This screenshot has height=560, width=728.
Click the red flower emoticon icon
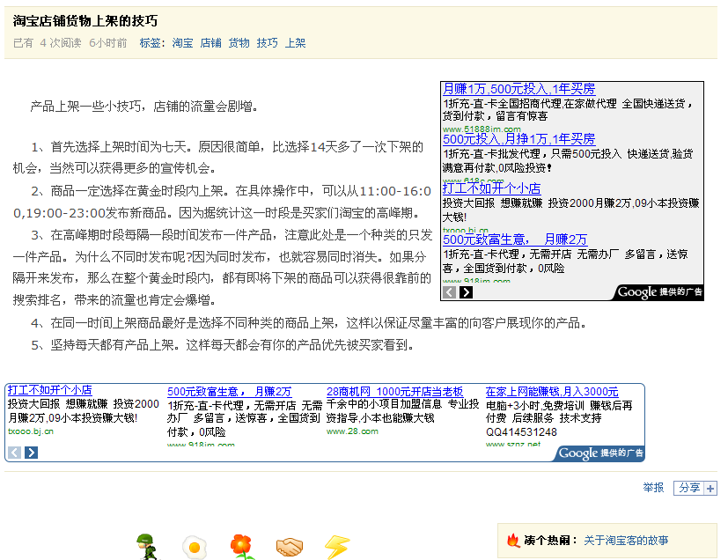coord(242,547)
